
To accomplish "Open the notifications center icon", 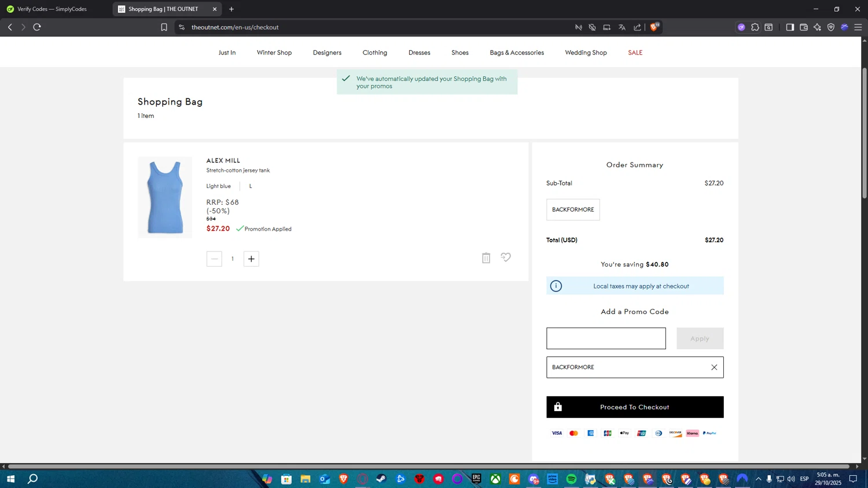I will click(x=853, y=479).
